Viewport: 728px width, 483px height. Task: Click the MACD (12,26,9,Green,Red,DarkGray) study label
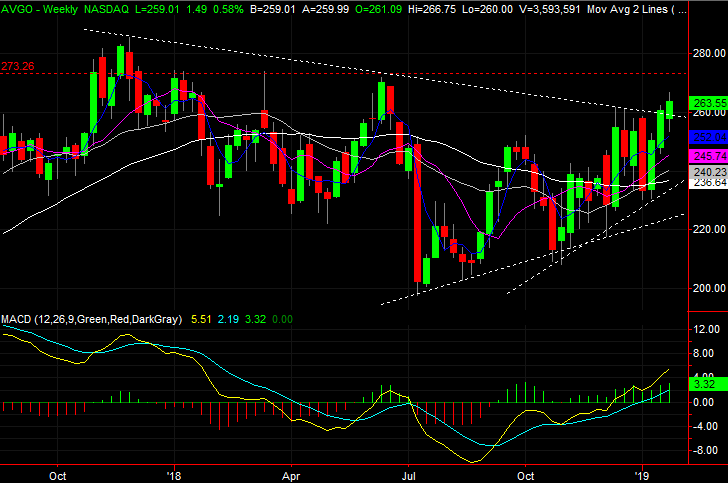pyautogui.click(x=91, y=320)
